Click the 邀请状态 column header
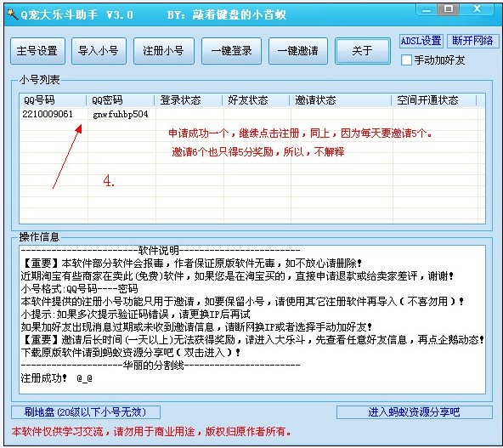 click(x=340, y=100)
